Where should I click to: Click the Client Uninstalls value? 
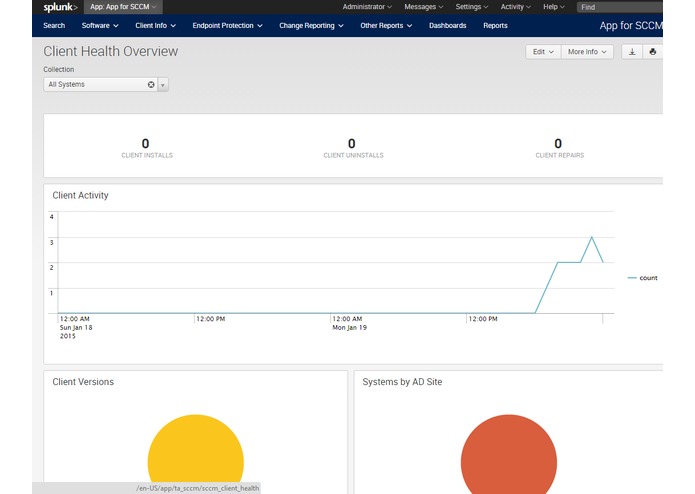pyautogui.click(x=351, y=144)
